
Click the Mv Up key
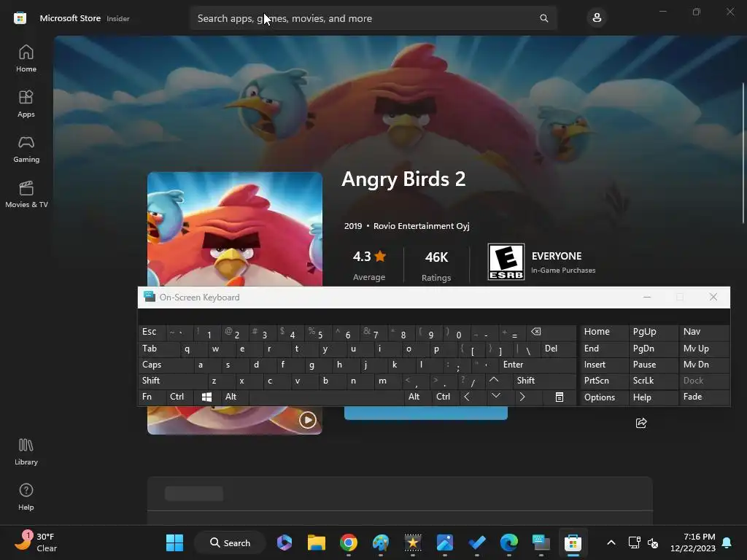point(704,349)
